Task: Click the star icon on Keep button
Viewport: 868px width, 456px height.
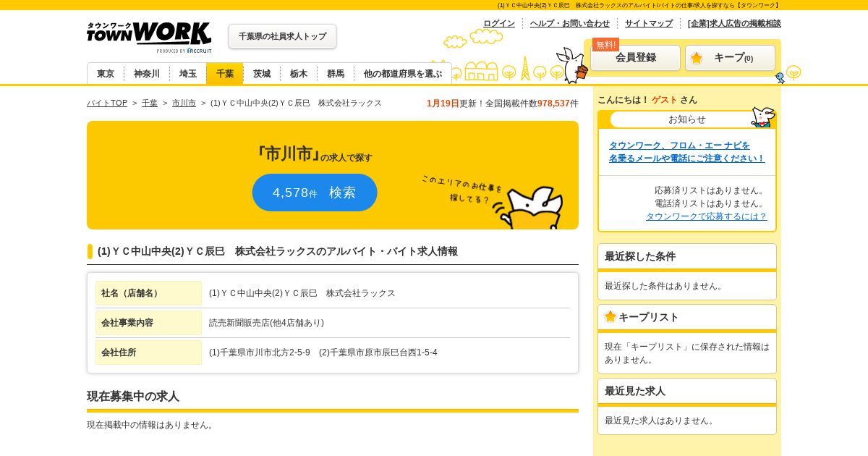Action: pos(697,58)
